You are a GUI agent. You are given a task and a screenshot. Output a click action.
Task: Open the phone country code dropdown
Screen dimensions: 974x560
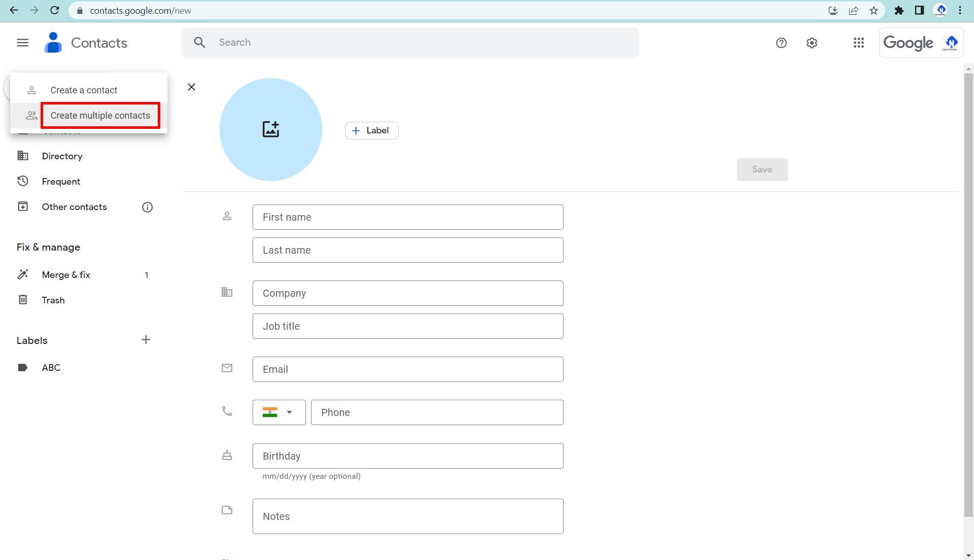click(x=279, y=412)
